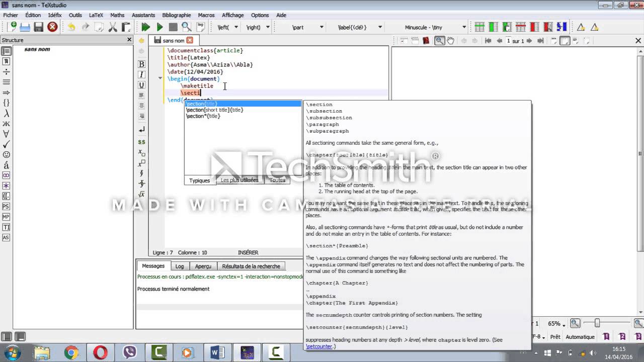Open Windows Start menu
Screen dimensions: 644x362
click(x=11, y=352)
